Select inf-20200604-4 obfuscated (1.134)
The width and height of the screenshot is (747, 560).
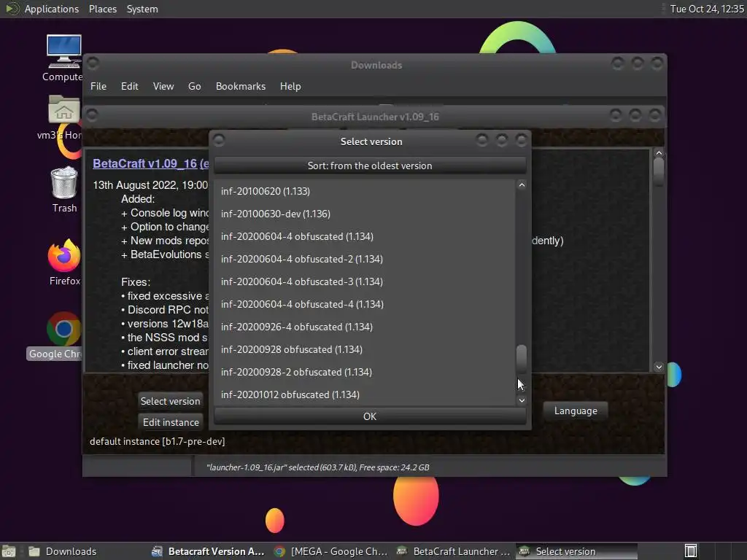coord(365,236)
